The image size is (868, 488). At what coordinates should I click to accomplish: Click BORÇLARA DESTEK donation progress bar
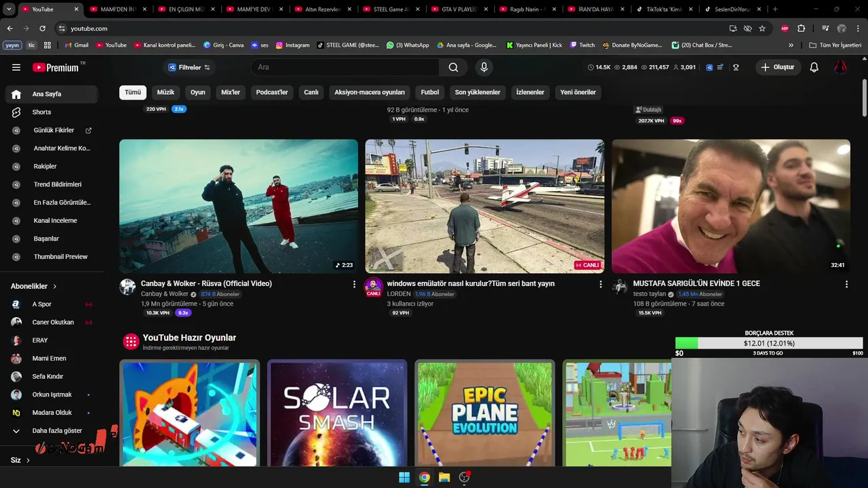point(769,344)
